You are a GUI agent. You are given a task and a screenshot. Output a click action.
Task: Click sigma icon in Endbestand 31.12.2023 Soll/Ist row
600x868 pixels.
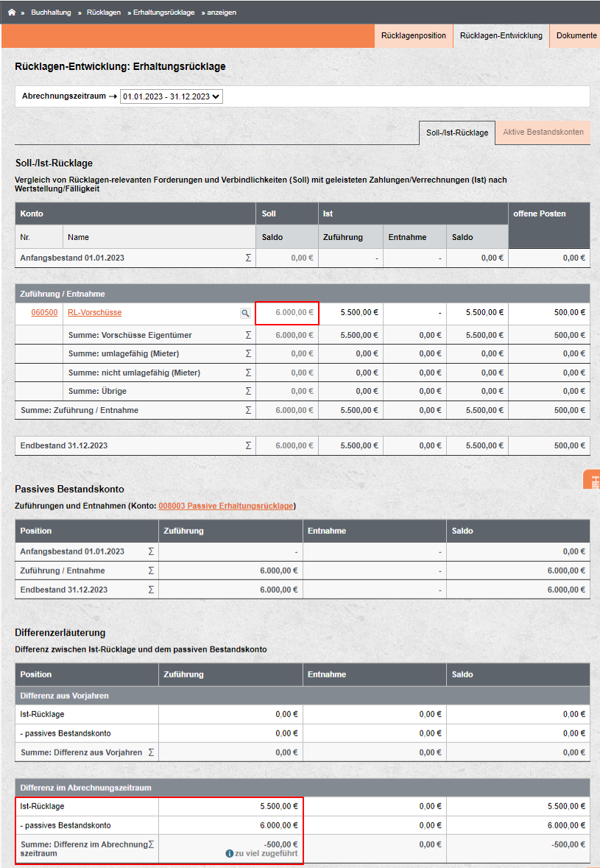coord(248,445)
